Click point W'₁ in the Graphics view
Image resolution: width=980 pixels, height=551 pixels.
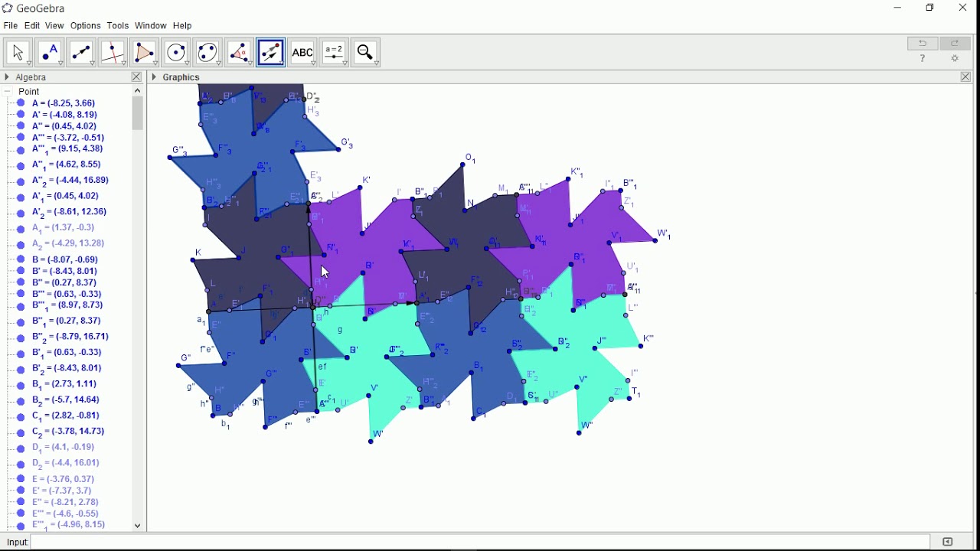(656, 241)
